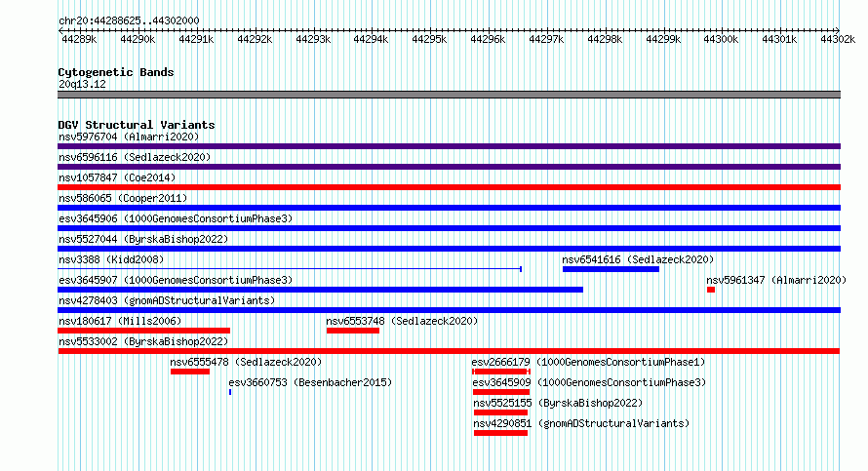Click the red bar under esv2666179

click(x=501, y=372)
